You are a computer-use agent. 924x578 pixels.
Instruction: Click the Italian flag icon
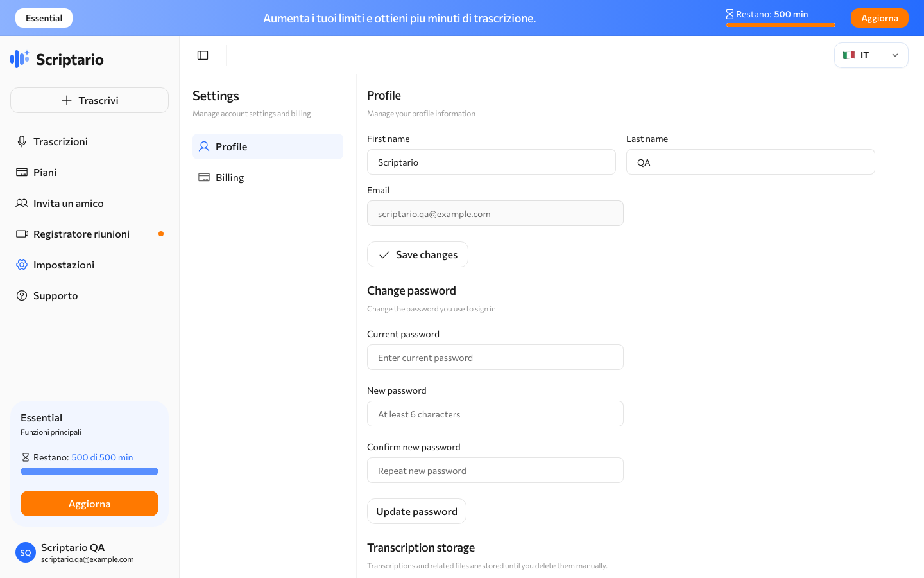(x=849, y=55)
